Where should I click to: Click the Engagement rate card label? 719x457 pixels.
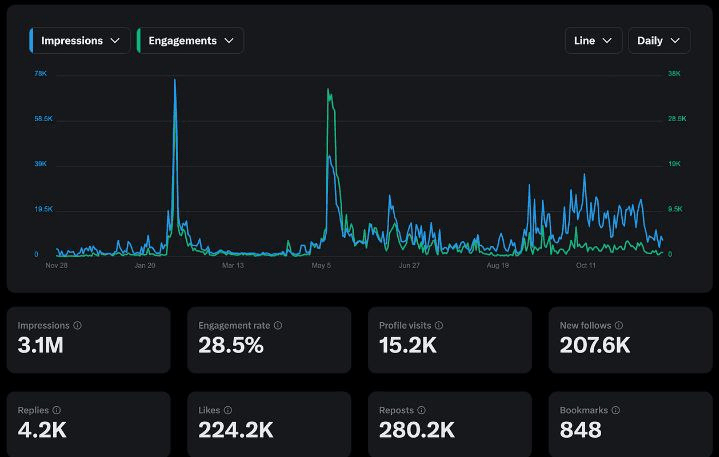click(234, 325)
